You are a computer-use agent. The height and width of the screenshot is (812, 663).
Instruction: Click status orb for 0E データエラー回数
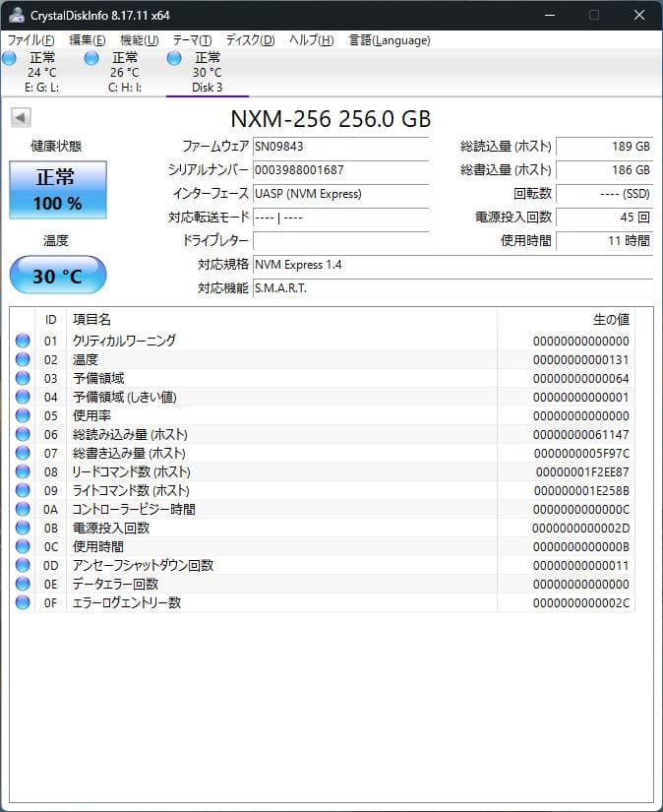pyautogui.click(x=23, y=583)
